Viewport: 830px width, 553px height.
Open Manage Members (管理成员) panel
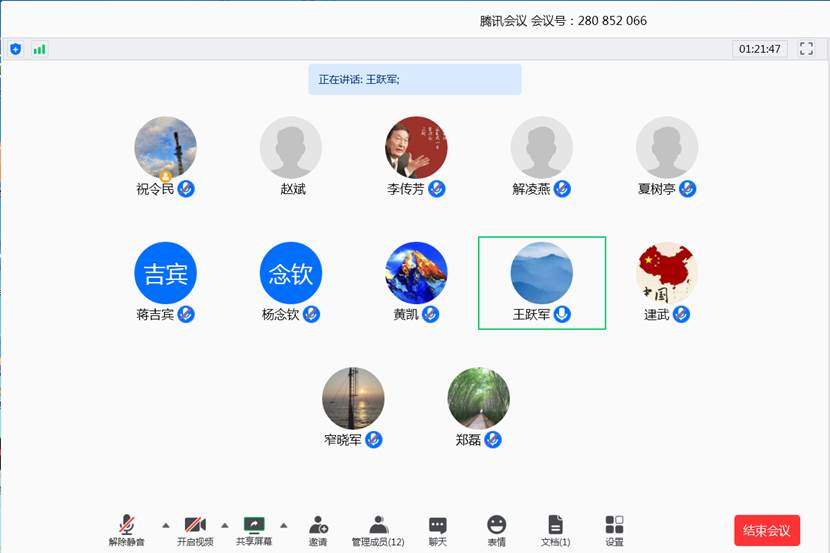[x=378, y=525]
